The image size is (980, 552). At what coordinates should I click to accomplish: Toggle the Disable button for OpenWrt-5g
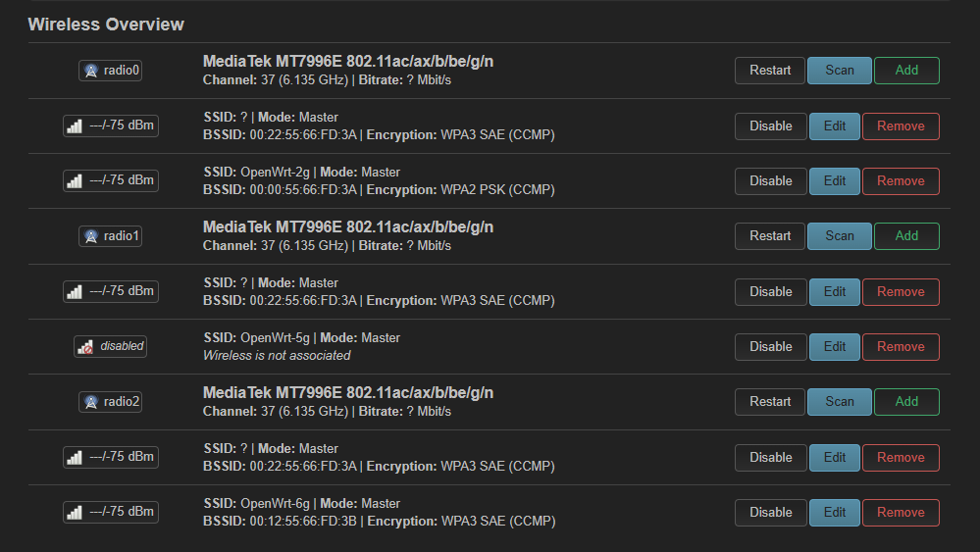(771, 346)
